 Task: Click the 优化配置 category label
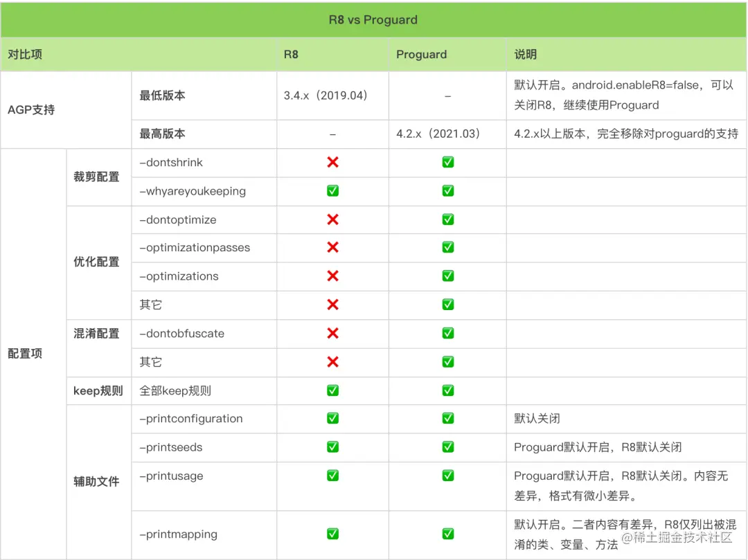(96, 262)
